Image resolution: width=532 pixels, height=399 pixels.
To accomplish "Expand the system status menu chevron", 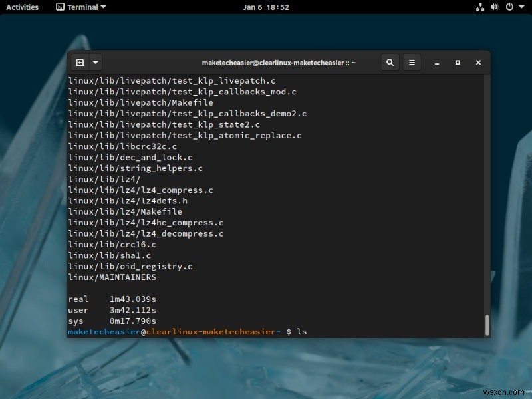I will [x=521, y=7].
